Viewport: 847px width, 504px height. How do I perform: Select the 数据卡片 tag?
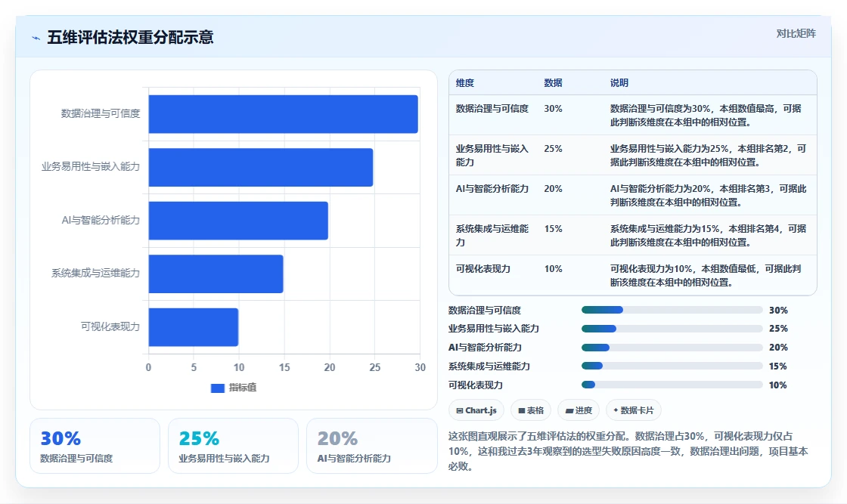point(634,410)
